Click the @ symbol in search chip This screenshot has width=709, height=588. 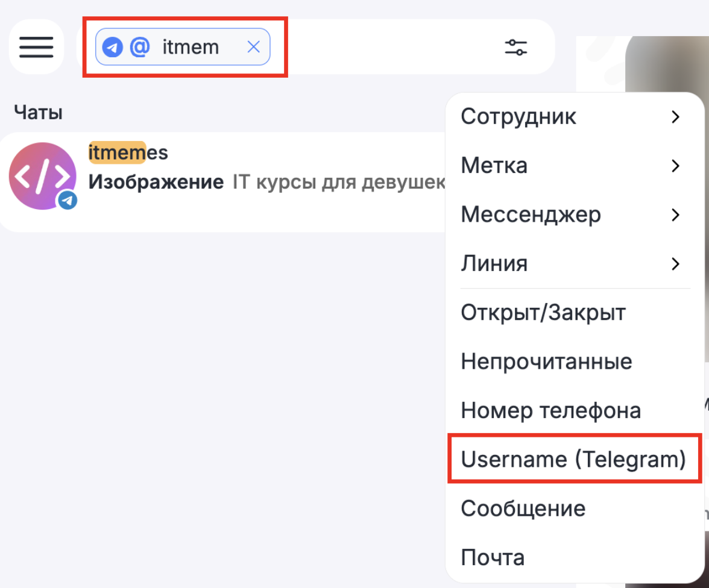coord(140,47)
